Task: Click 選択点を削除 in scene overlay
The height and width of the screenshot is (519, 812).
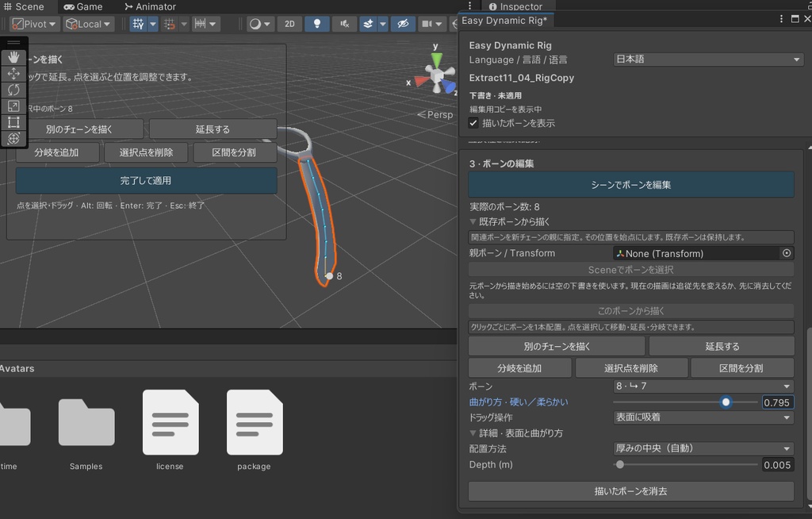Action: tap(146, 152)
